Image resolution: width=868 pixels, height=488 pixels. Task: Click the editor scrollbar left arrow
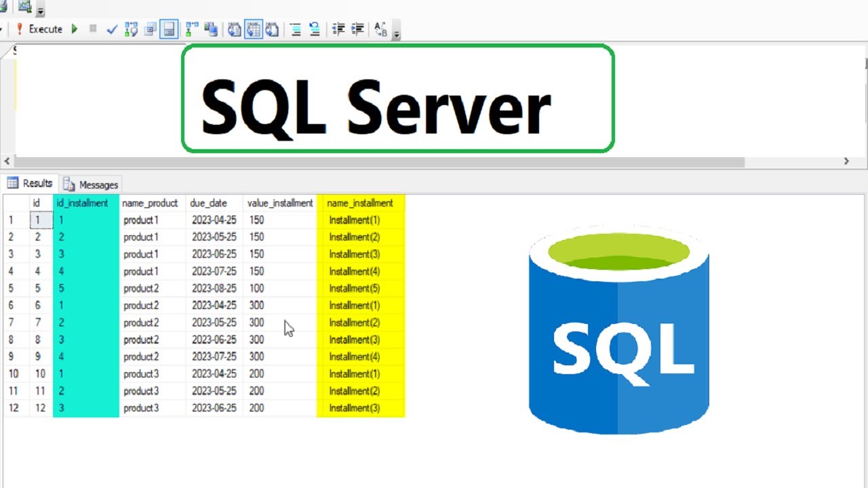coord(7,161)
